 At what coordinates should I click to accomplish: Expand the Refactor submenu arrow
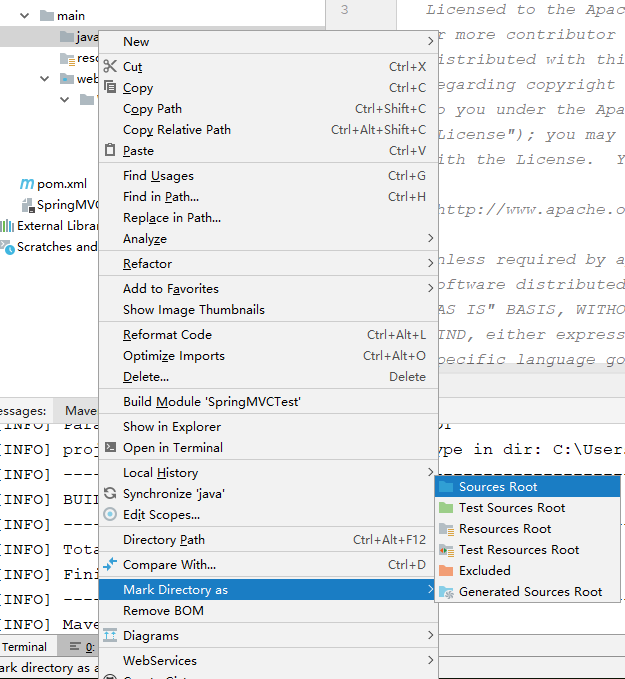pos(430,263)
